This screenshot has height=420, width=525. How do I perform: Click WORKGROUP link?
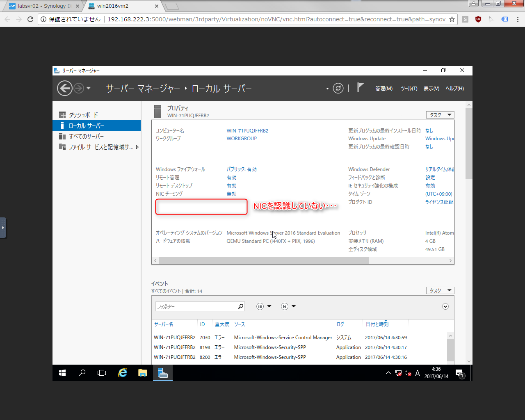242,138
